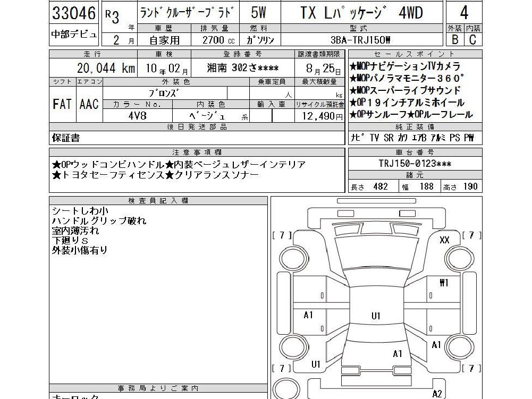Select the usage history 自家用

(x=164, y=40)
